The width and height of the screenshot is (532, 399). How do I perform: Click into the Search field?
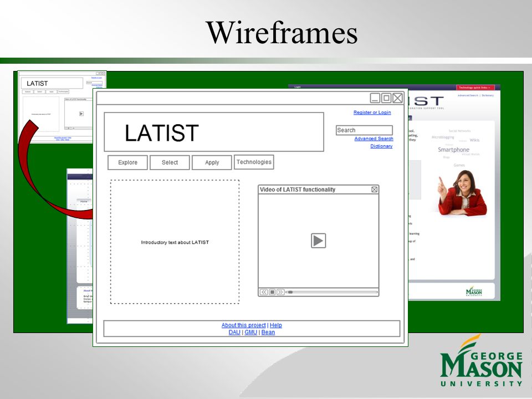[x=364, y=130]
